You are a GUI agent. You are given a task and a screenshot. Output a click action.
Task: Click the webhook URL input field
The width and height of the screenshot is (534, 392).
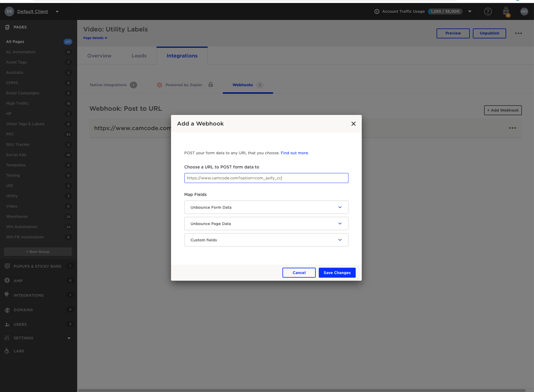coord(266,178)
